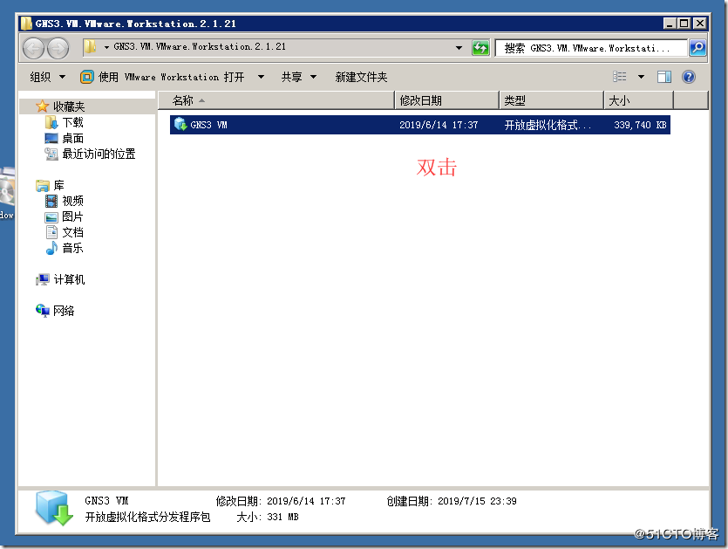Select 视频 library

point(73,201)
